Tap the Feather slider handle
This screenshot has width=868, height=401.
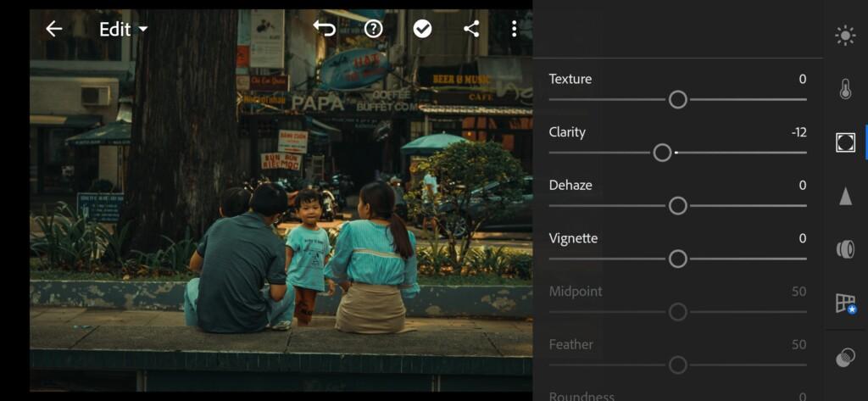click(x=677, y=365)
